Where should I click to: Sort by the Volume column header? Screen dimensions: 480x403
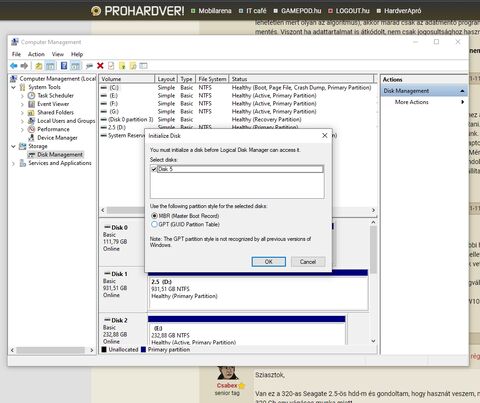(x=127, y=79)
